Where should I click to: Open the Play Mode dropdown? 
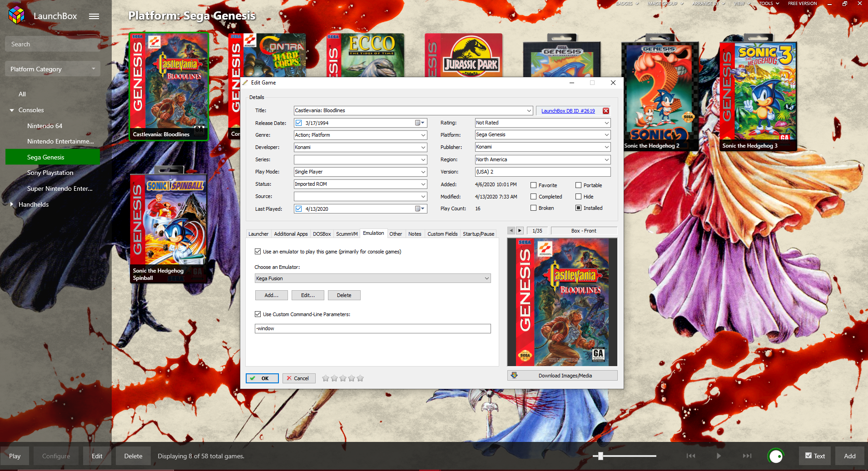[423, 172]
